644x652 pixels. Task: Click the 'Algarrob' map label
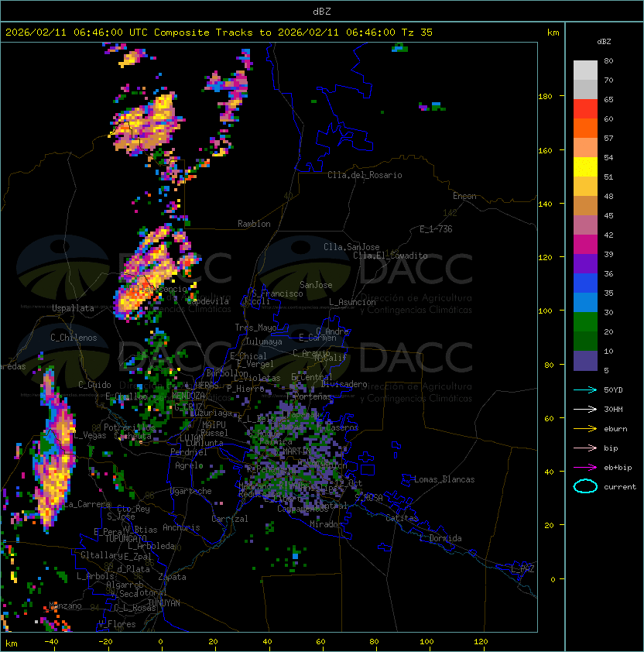[125, 585]
